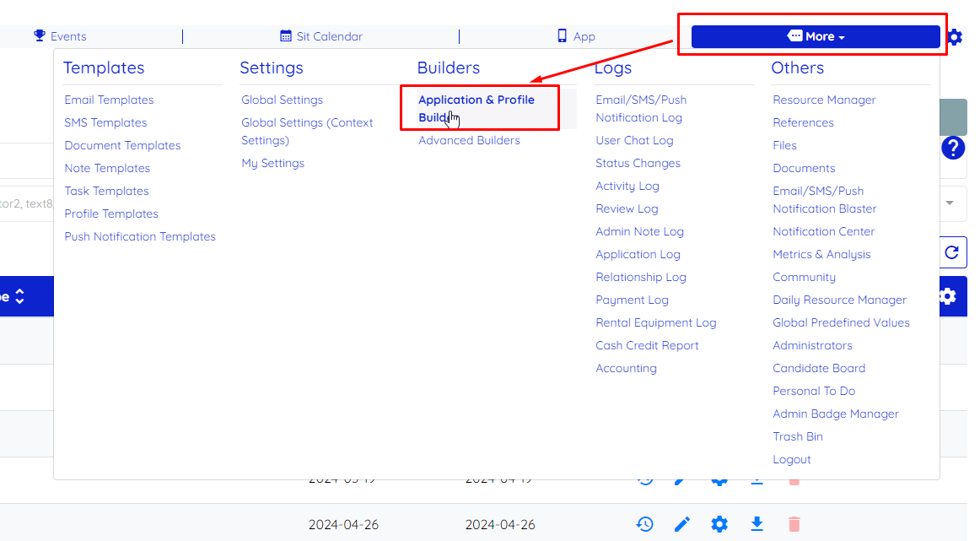Screen dimensions: 980x541
Task: Delete 2024-04-26 row with trash icon
Action: (x=794, y=524)
